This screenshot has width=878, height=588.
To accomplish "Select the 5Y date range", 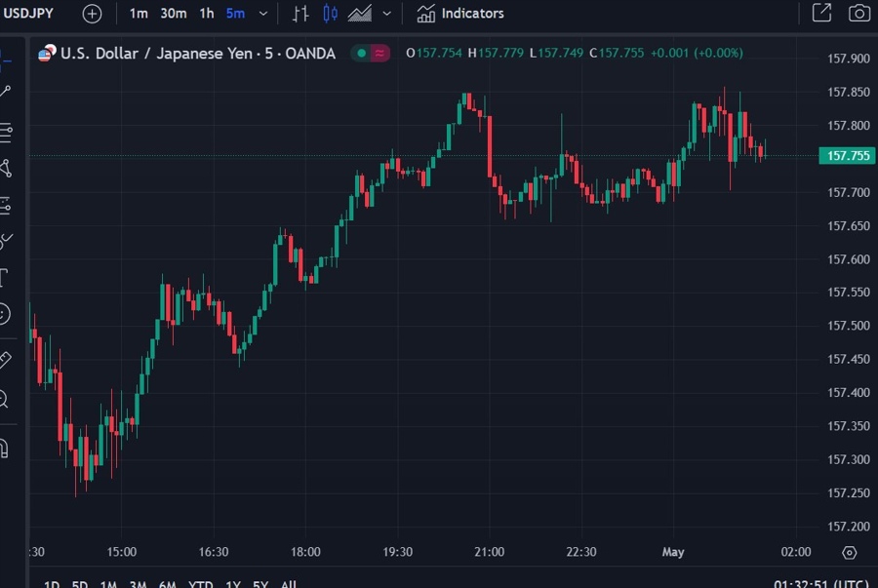I will 260,584.
